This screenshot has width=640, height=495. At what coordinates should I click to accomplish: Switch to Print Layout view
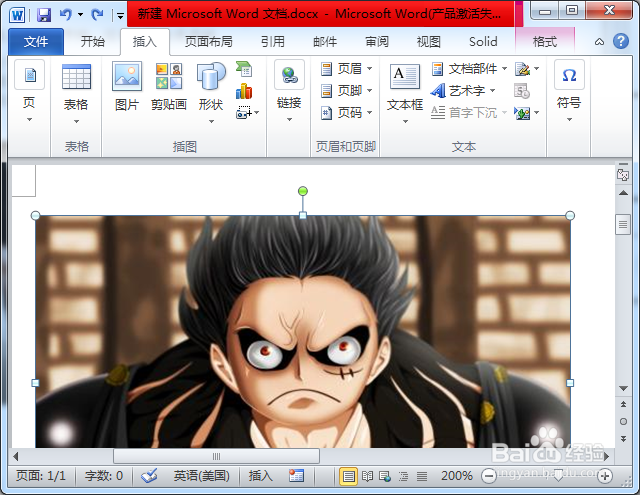tap(348, 476)
